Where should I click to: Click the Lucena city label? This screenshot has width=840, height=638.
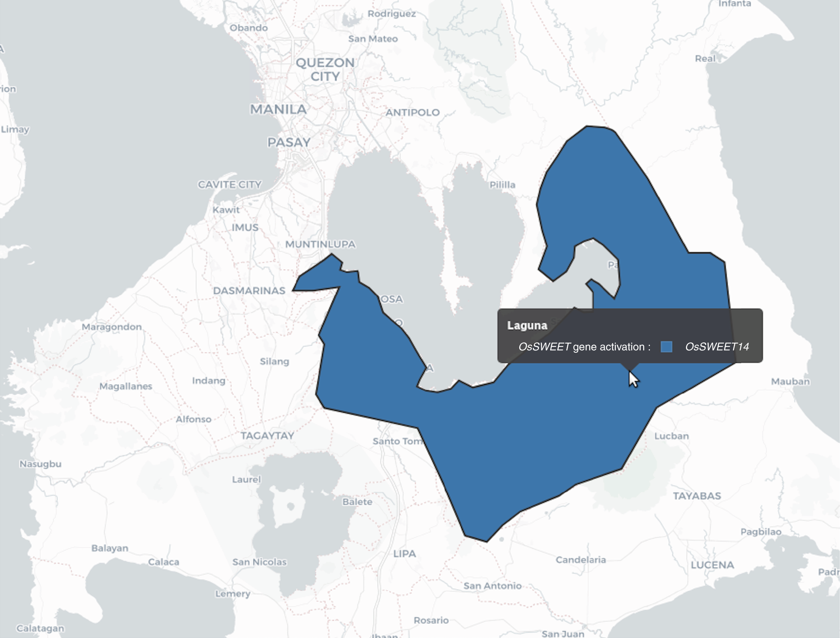[x=712, y=565]
